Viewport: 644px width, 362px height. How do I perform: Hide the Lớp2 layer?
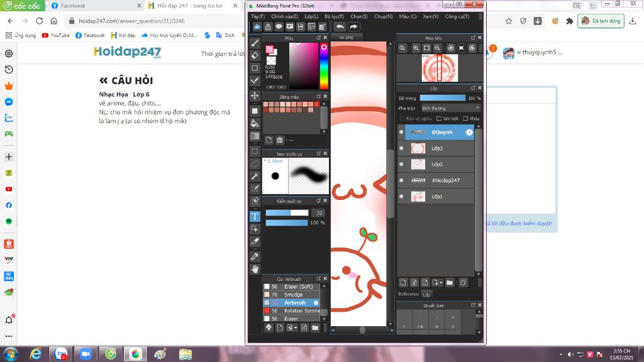pos(401,164)
